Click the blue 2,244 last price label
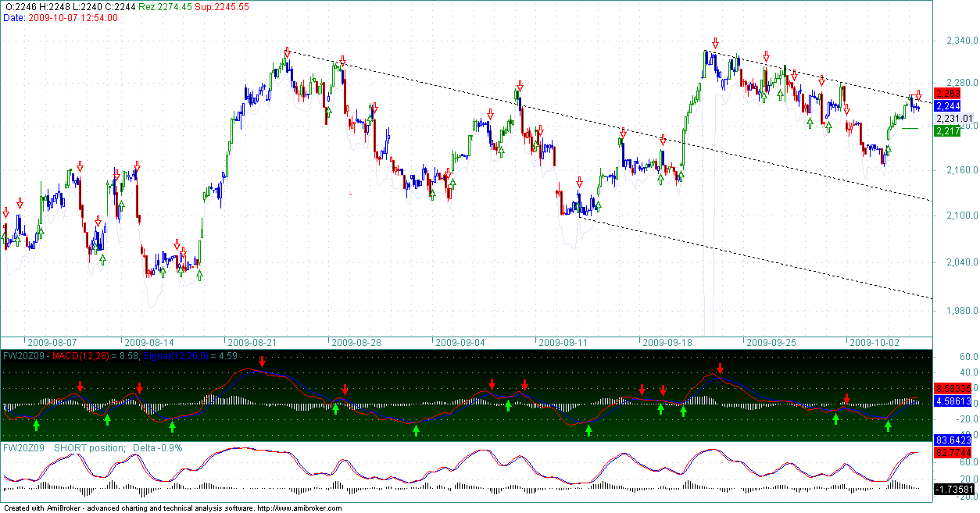980x513 pixels. [x=947, y=106]
